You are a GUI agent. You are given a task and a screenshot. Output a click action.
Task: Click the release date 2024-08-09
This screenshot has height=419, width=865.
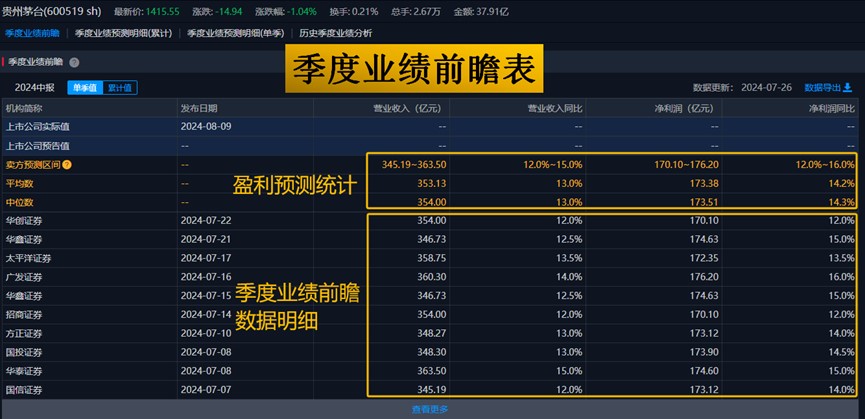[206, 127]
